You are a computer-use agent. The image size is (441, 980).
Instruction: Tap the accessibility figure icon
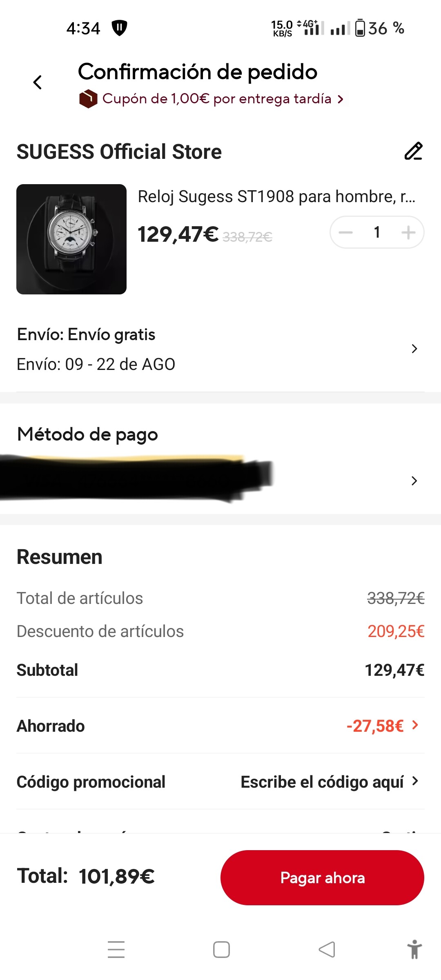tap(414, 949)
